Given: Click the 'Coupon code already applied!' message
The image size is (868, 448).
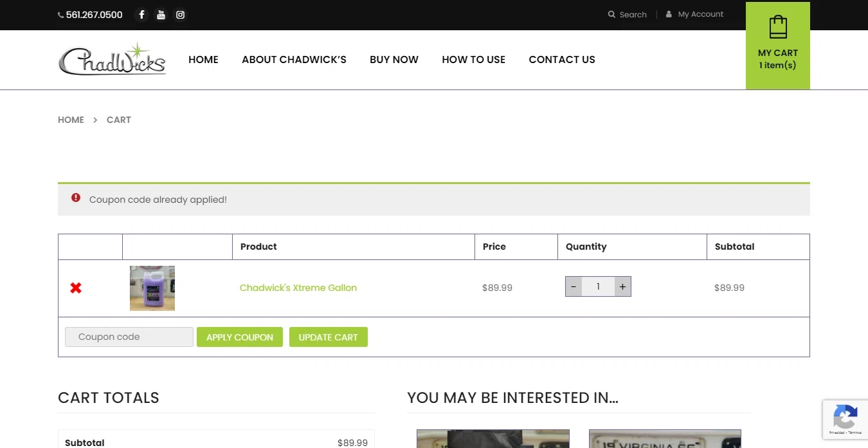Looking at the screenshot, I should click(158, 200).
